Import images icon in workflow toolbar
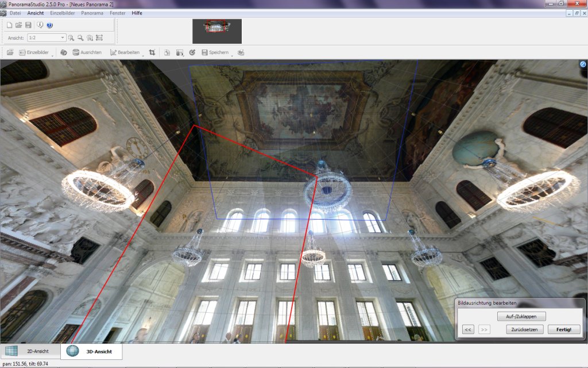 coord(10,52)
